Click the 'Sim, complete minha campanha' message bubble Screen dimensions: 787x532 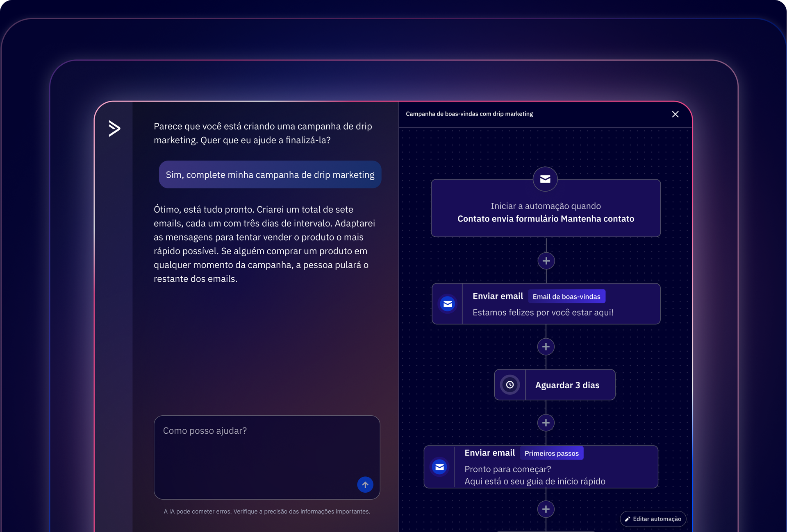[270, 175]
